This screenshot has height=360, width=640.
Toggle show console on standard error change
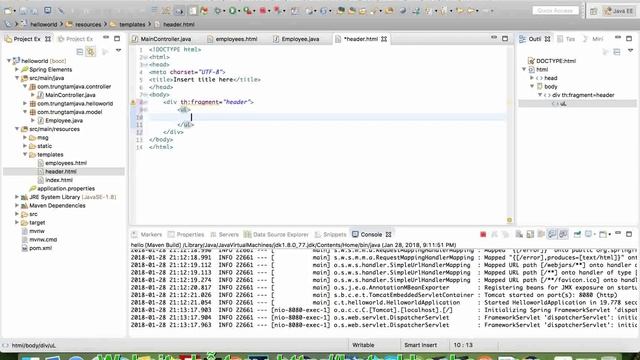[563, 234]
